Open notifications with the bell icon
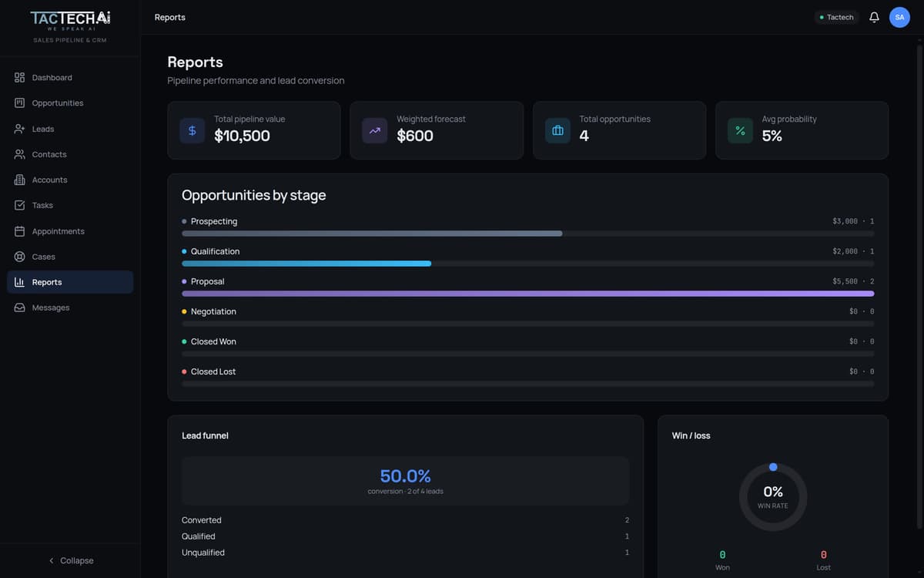 pyautogui.click(x=874, y=17)
